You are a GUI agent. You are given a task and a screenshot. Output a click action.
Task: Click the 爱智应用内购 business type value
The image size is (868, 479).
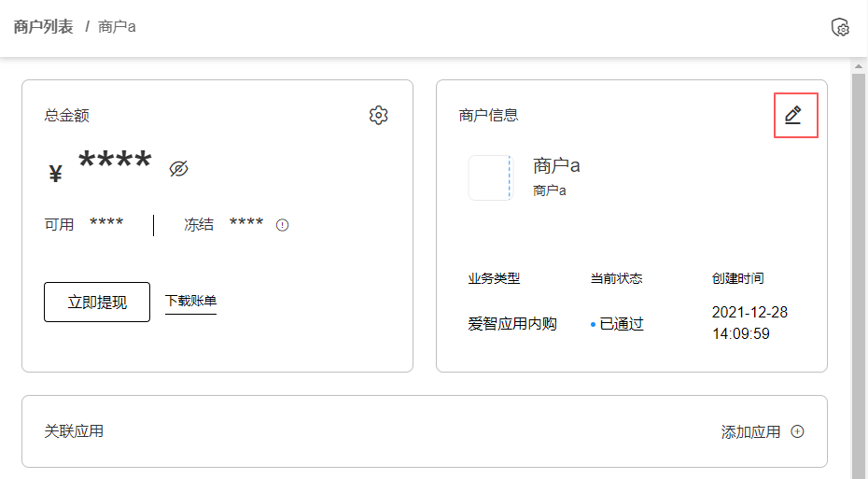[512, 324]
